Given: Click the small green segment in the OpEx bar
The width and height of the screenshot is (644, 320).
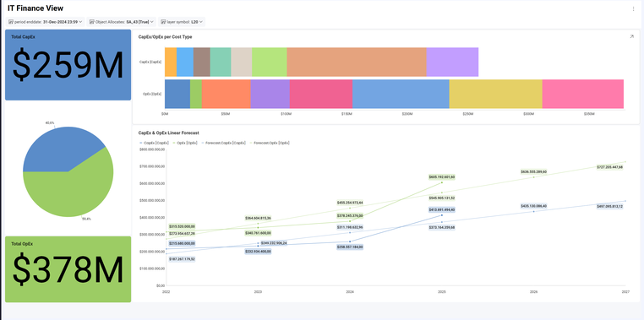Looking at the screenshot, I should click(x=196, y=94).
